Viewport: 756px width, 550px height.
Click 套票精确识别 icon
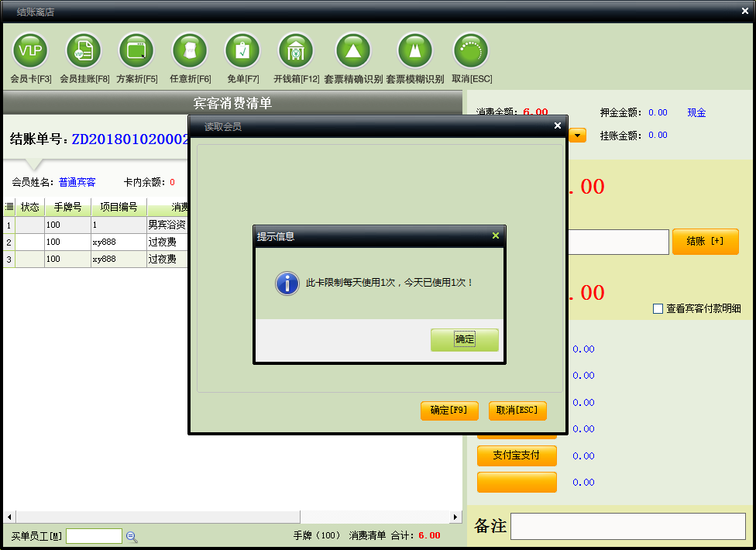tap(353, 51)
